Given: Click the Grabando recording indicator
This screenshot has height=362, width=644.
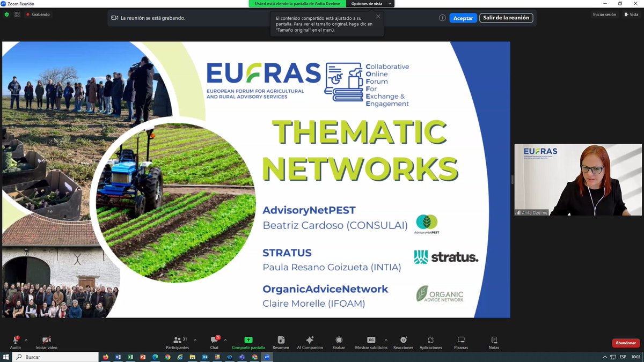Looking at the screenshot, I should (38, 14).
